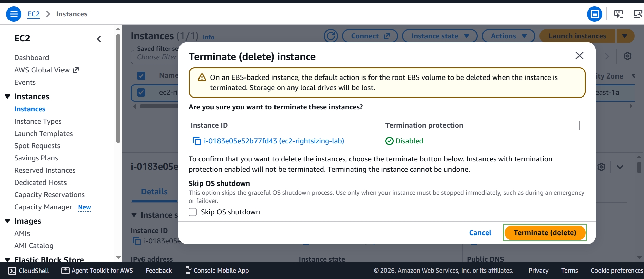This screenshot has width=644, height=279.
Task: Click the instances table horizontal scrollbar
Action: pos(159,106)
